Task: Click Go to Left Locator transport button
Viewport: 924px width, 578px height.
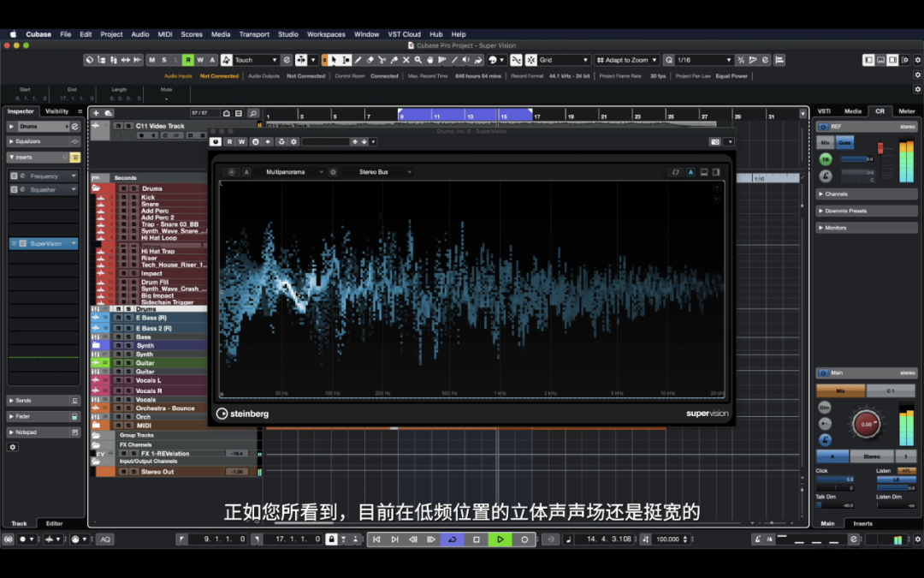Action: click(x=376, y=539)
